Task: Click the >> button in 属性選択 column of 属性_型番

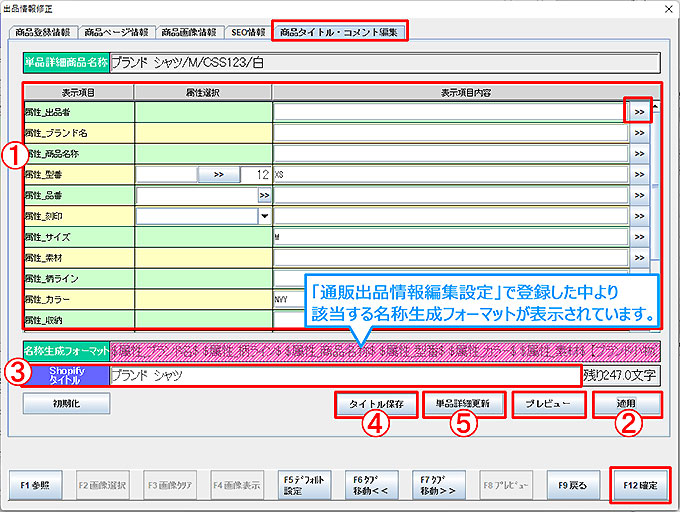Action: pos(219,175)
